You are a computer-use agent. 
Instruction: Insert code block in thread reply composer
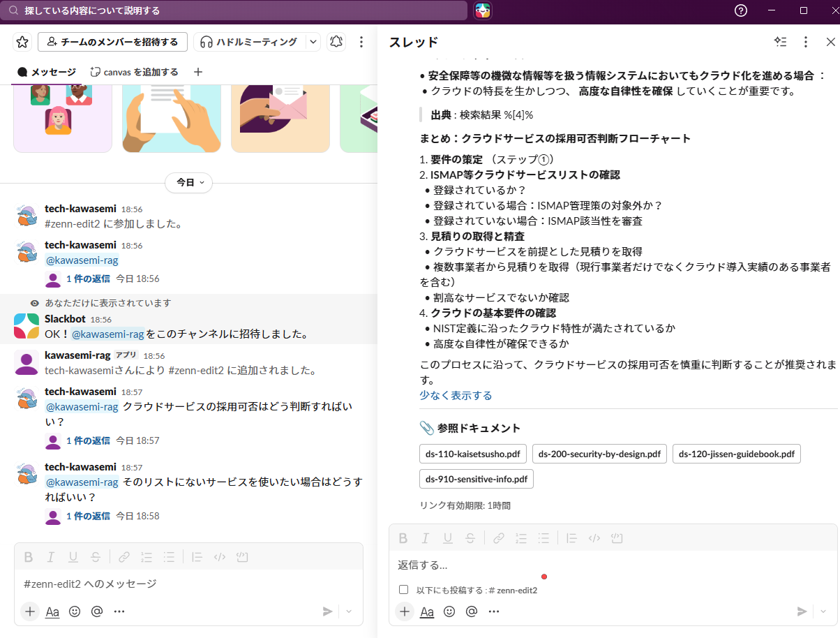tap(617, 538)
